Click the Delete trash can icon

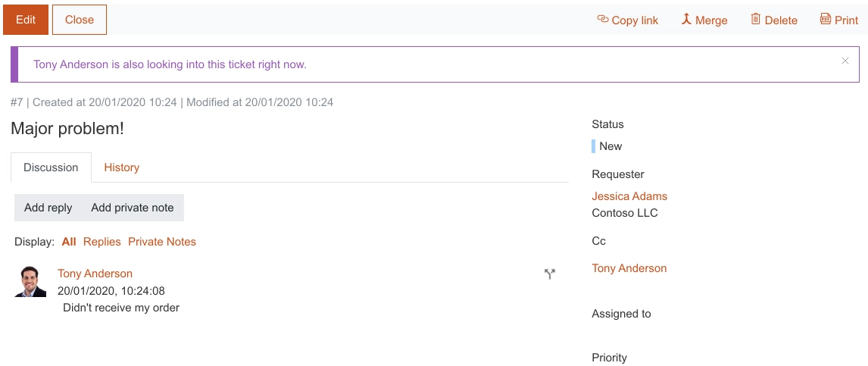tap(756, 20)
